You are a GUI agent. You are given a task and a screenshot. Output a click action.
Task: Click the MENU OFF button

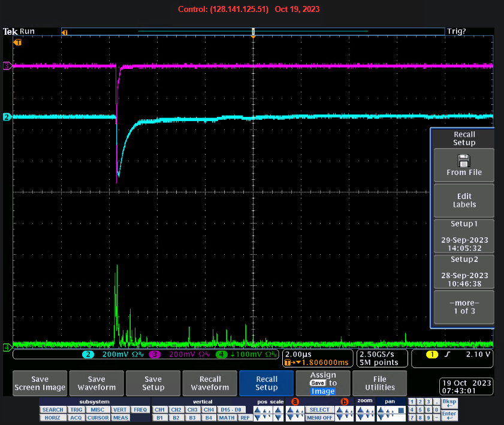[320, 418]
